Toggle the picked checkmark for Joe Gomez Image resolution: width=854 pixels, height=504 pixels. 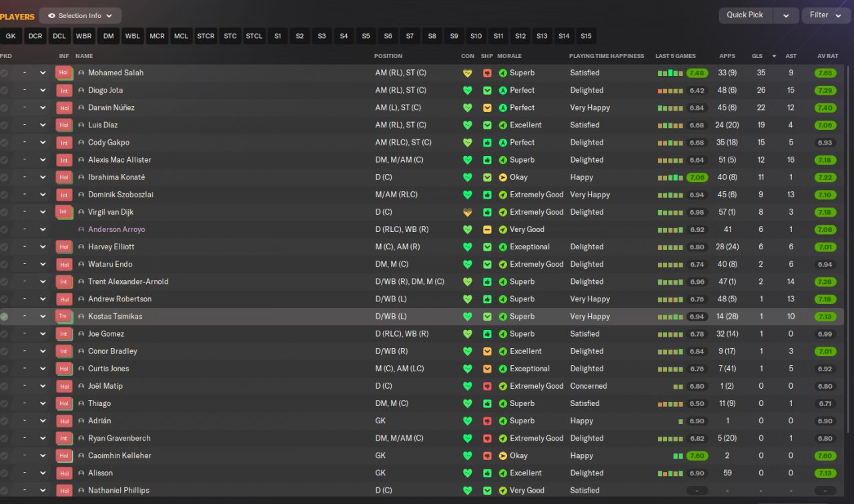point(5,333)
